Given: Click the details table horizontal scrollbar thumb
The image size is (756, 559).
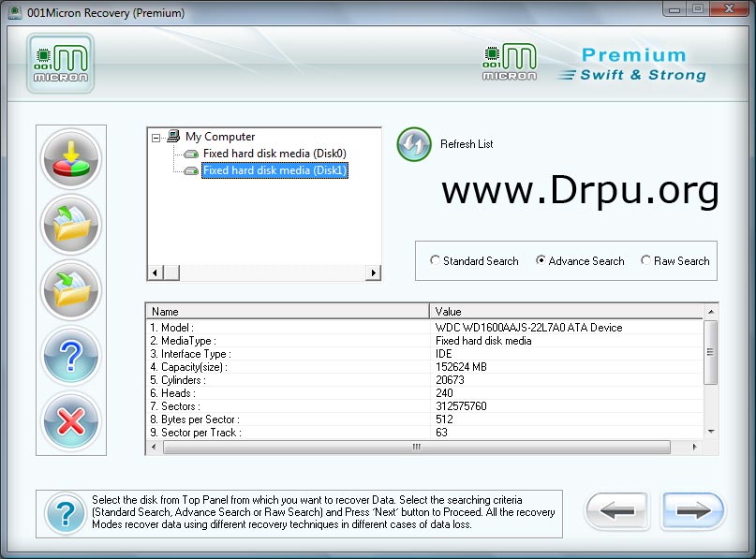Looking at the screenshot, I should 417,448.
